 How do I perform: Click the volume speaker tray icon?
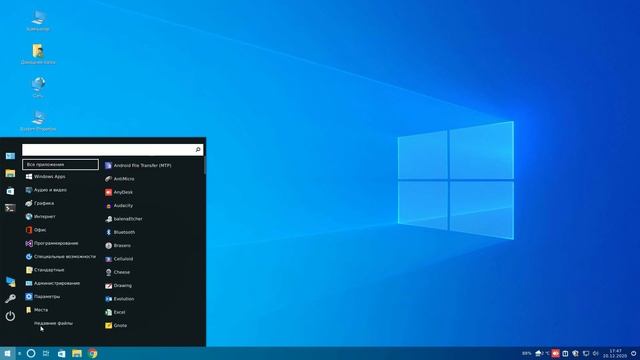pos(596,353)
